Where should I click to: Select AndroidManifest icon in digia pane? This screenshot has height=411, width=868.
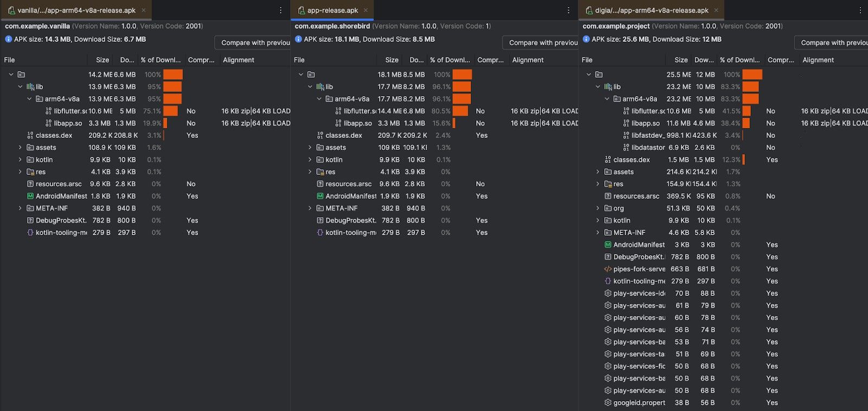pyautogui.click(x=608, y=245)
